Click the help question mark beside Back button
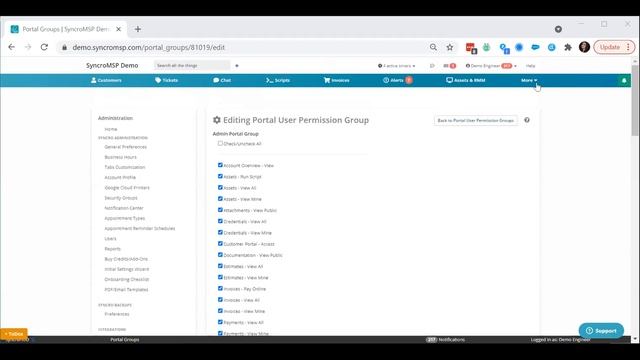Viewport: 640px width, 360px height. [527, 120]
